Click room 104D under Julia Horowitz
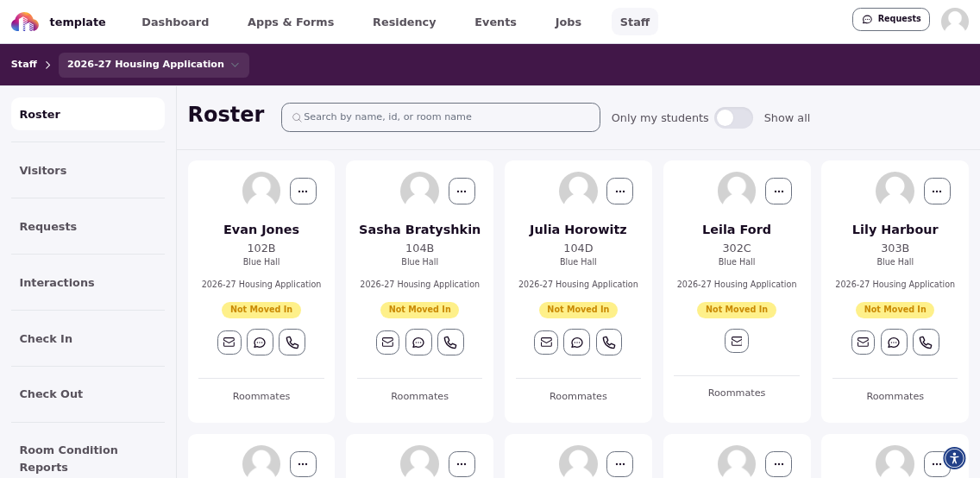This screenshot has width=980, height=478. click(x=578, y=248)
